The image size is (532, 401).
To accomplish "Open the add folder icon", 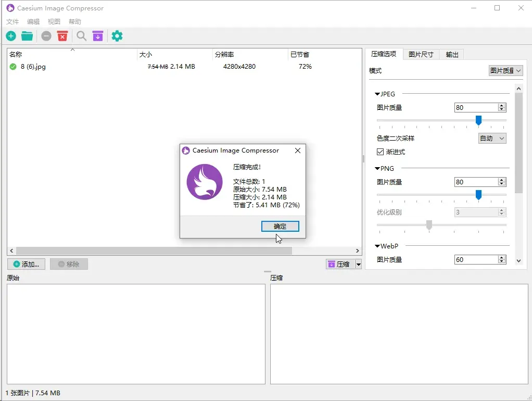I will [27, 36].
